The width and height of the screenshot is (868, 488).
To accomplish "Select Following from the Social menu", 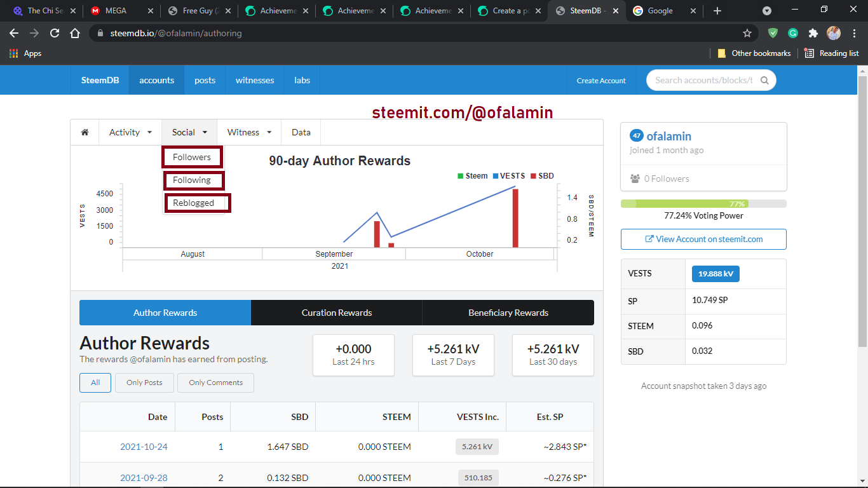I will point(192,180).
